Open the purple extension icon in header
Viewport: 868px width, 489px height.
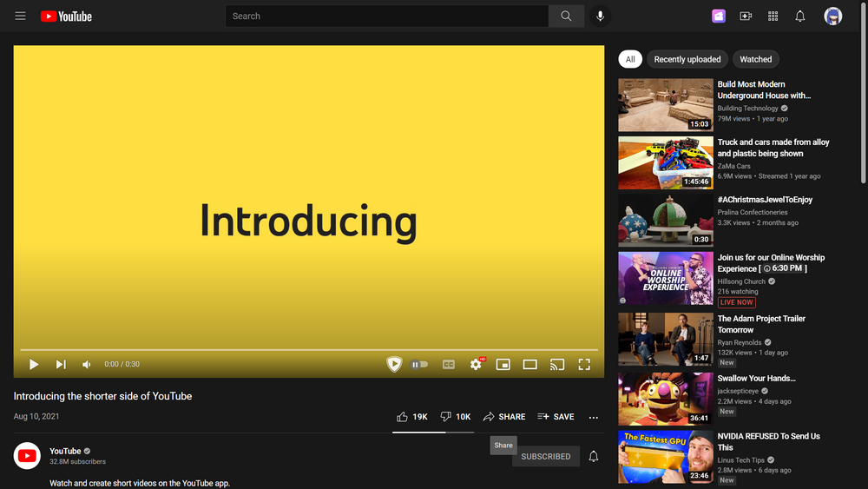point(719,16)
